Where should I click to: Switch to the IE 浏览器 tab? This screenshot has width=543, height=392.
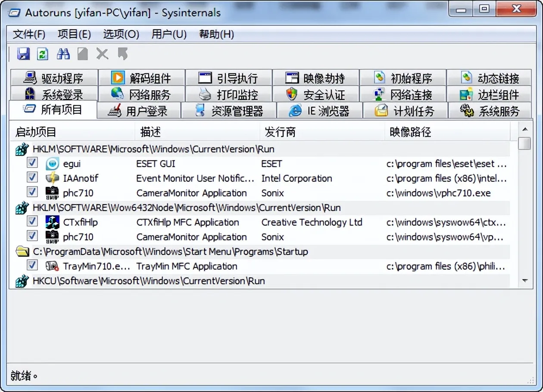[319, 111]
